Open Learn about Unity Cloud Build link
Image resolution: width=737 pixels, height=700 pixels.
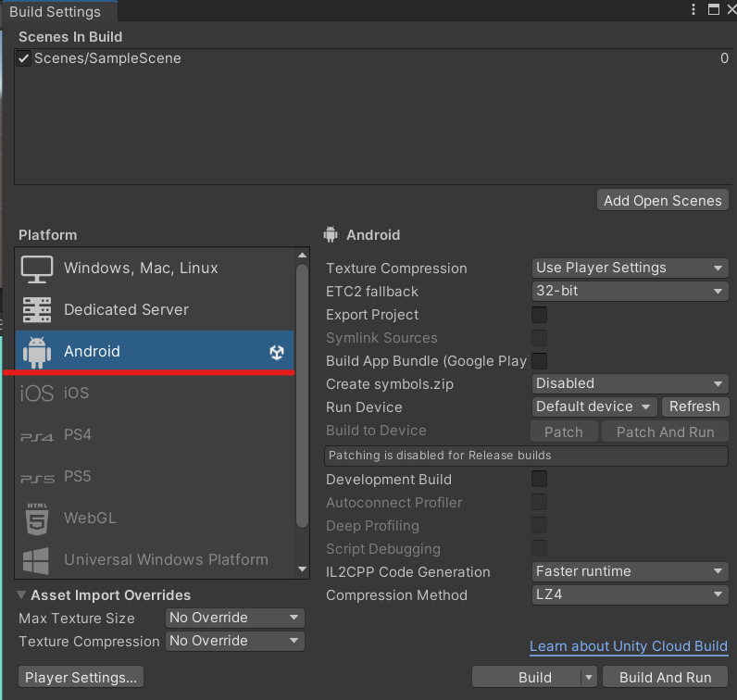click(629, 646)
